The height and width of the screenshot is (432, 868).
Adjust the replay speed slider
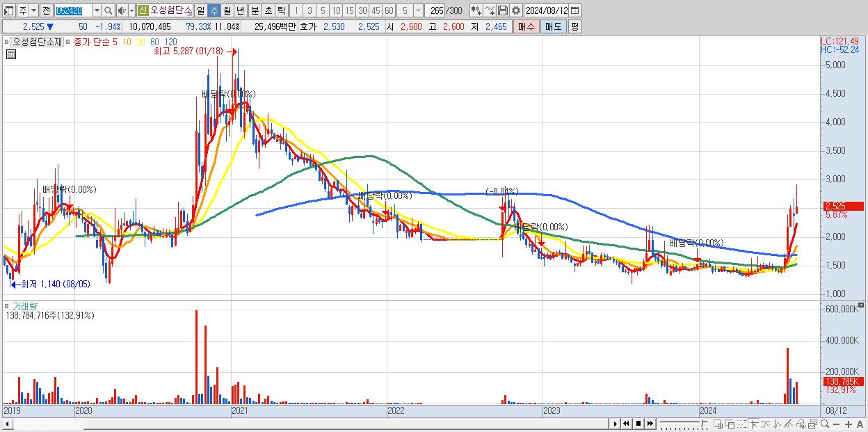click(x=704, y=422)
